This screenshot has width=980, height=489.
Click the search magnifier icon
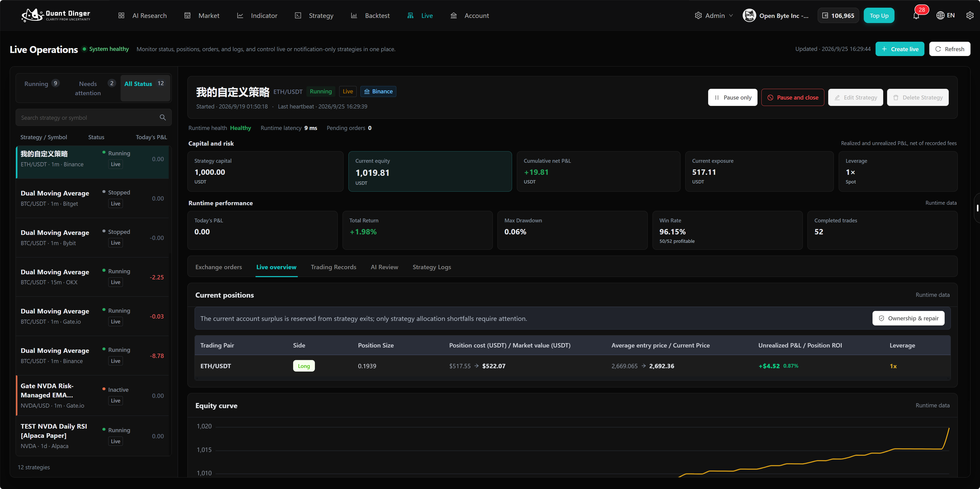coord(163,117)
